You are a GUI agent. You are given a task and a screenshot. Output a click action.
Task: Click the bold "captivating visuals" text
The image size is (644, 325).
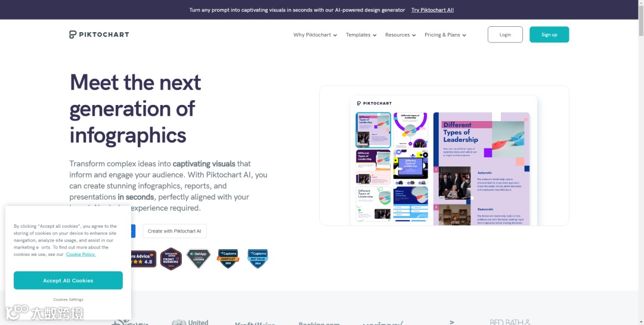tap(204, 163)
